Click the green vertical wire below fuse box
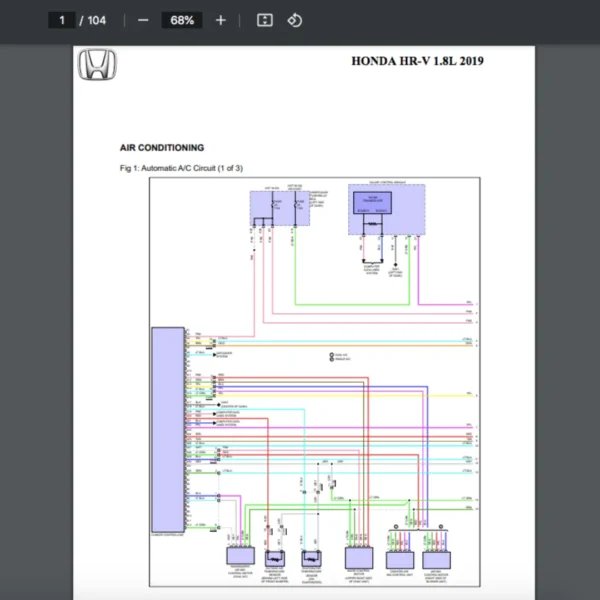600x600 pixels. [x=294, y=270]
